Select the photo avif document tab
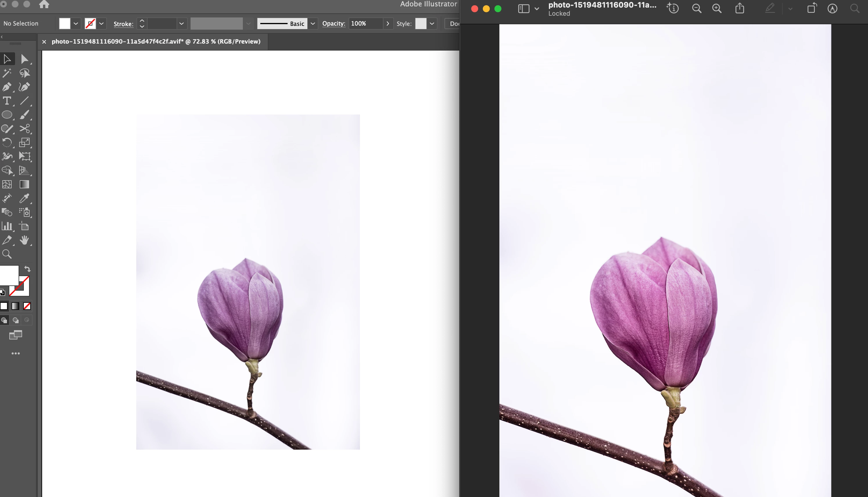 [x=156, y=42]
